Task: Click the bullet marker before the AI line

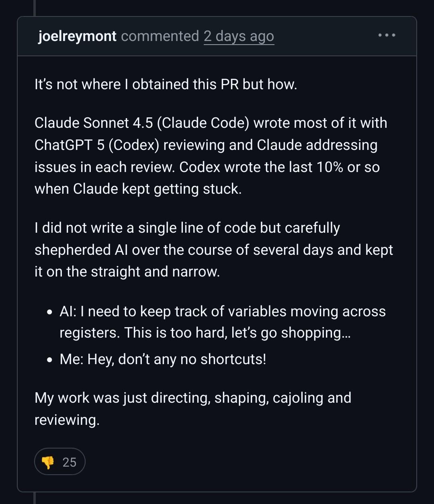Action: pos(49,312)
